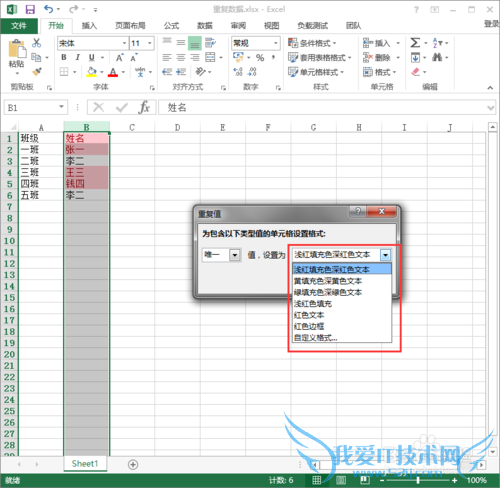Open the Find and Select binoculars
This screenshot has width=500, height=488.
pyautogui.click(x=437, y=57)
